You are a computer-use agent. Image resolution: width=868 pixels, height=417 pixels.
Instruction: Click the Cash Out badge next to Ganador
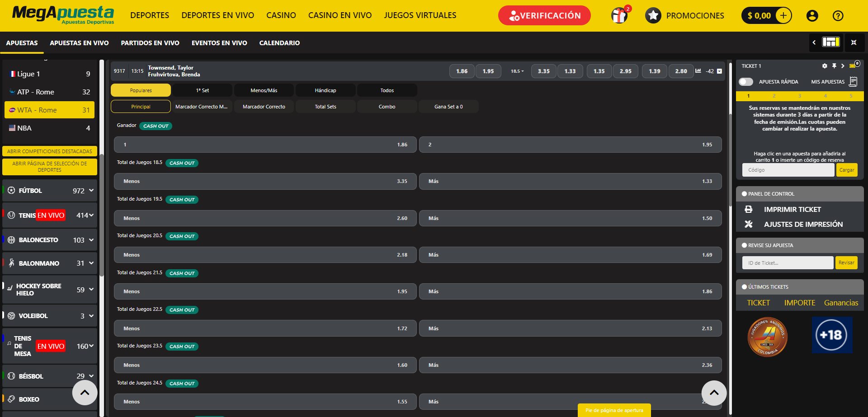point(156,126)
